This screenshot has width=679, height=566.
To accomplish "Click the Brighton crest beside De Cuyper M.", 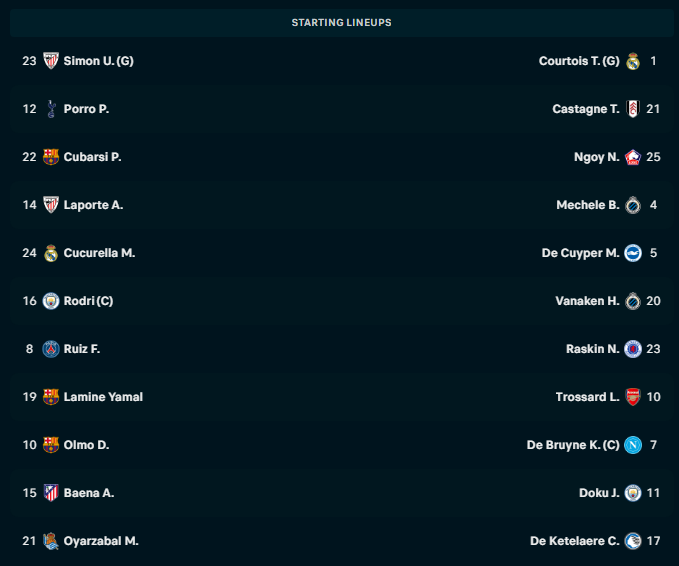I will [633, 253].
